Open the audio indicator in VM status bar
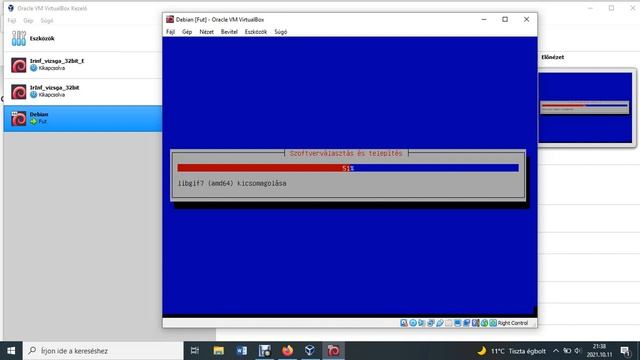 point(422,323)
